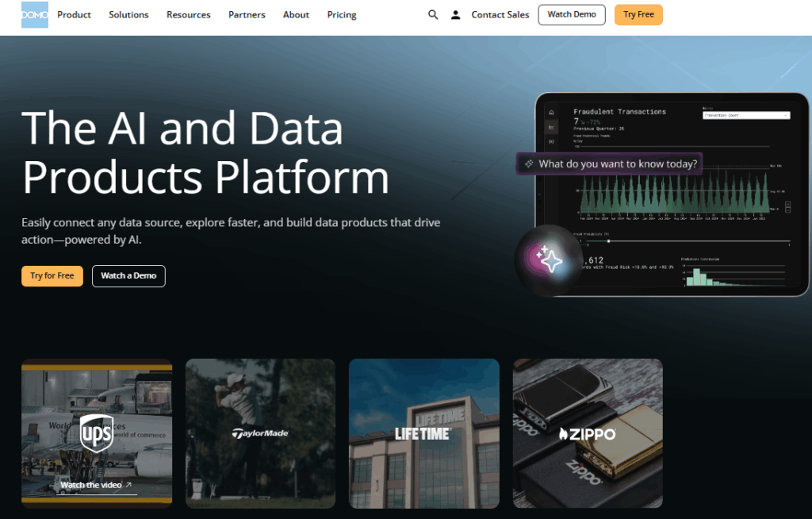
Task: Click the Contact Sales link
Action: coord(500,14)
